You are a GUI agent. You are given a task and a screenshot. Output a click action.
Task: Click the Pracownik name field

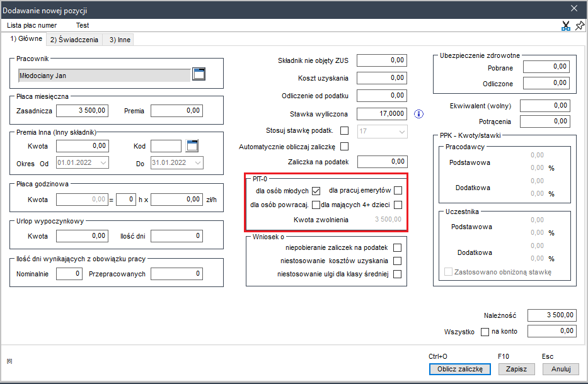point(104,76)
